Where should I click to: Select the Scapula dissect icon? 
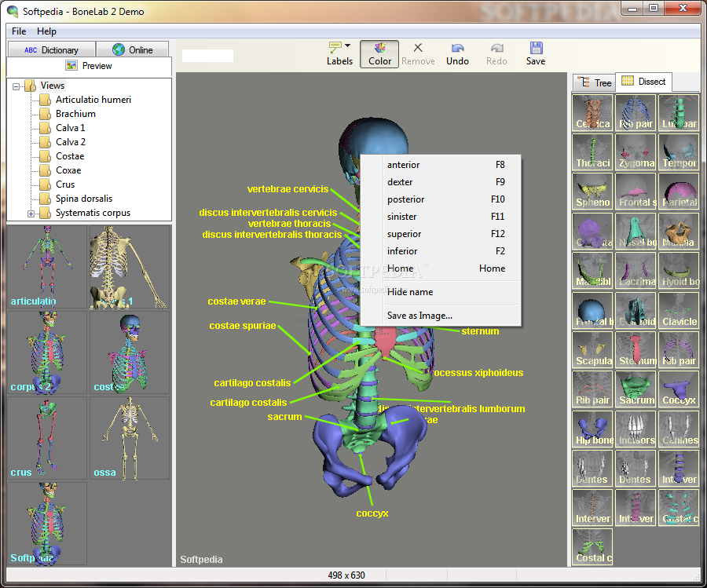[x=592, y=350]
